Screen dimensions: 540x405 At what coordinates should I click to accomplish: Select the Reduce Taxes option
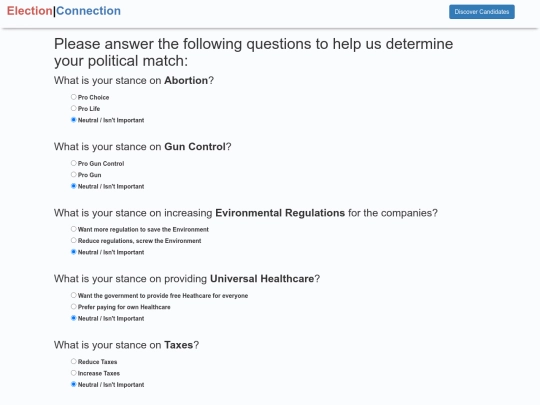tap(73, 361)
